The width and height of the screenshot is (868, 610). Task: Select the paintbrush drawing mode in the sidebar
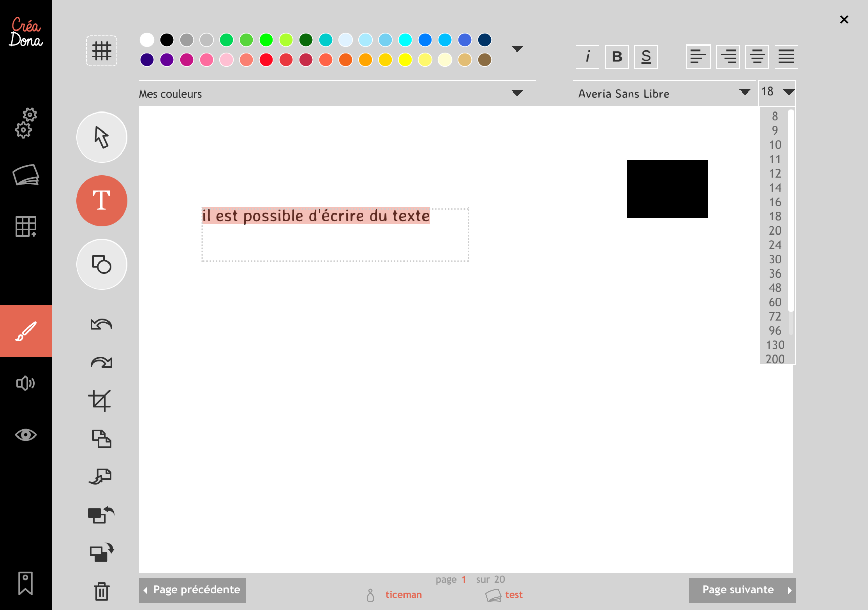[x=26, y=331]
